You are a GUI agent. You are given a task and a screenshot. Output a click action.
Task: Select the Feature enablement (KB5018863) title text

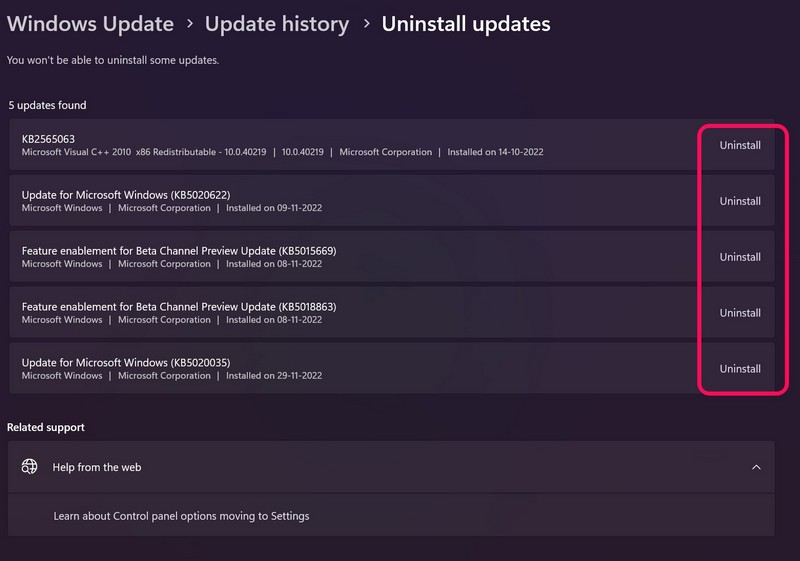(x=178, y=306)
